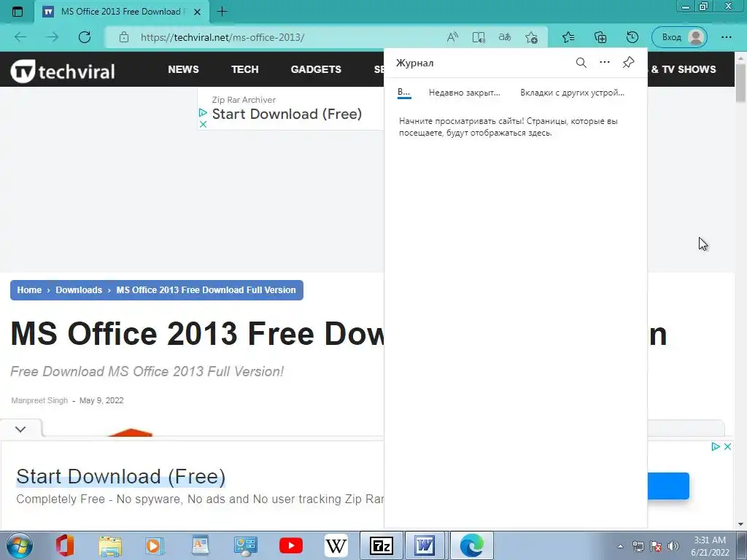The image size is (747, 560).
Task: Click the forward navigation arrow
Action: (53, 37)
